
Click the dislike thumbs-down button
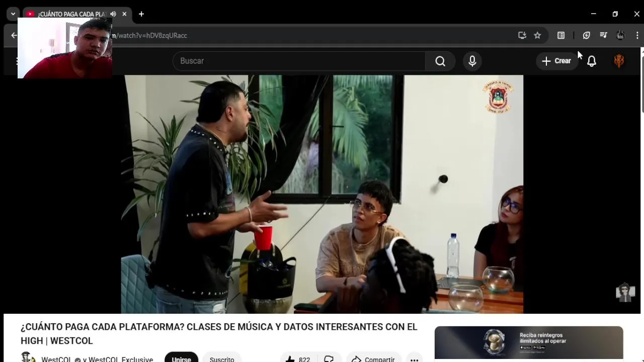(329, 357)
